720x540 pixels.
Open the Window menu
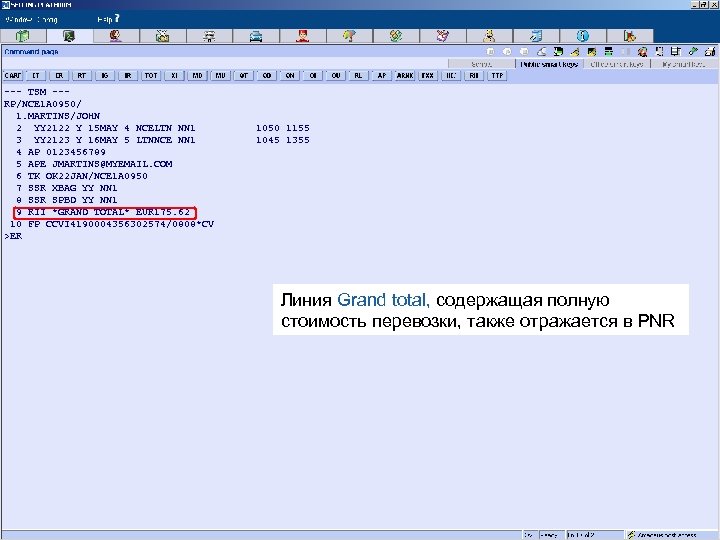coord(18,20)
